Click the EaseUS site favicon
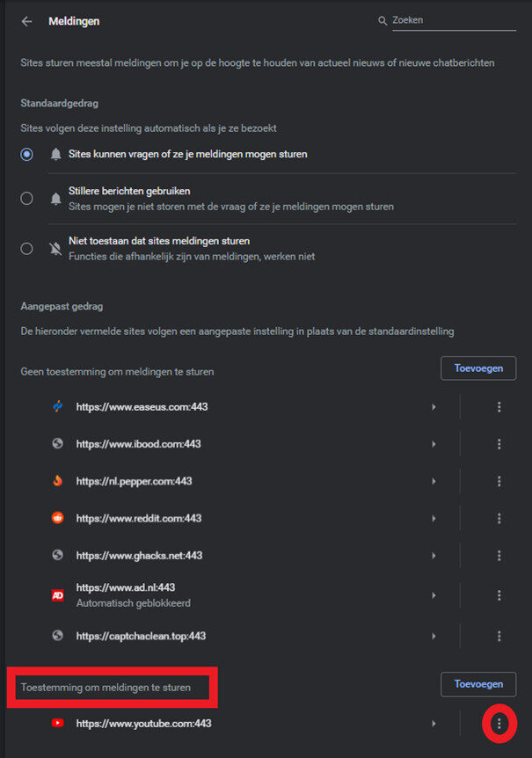This screenshot has width=532, height=758. 57,406
